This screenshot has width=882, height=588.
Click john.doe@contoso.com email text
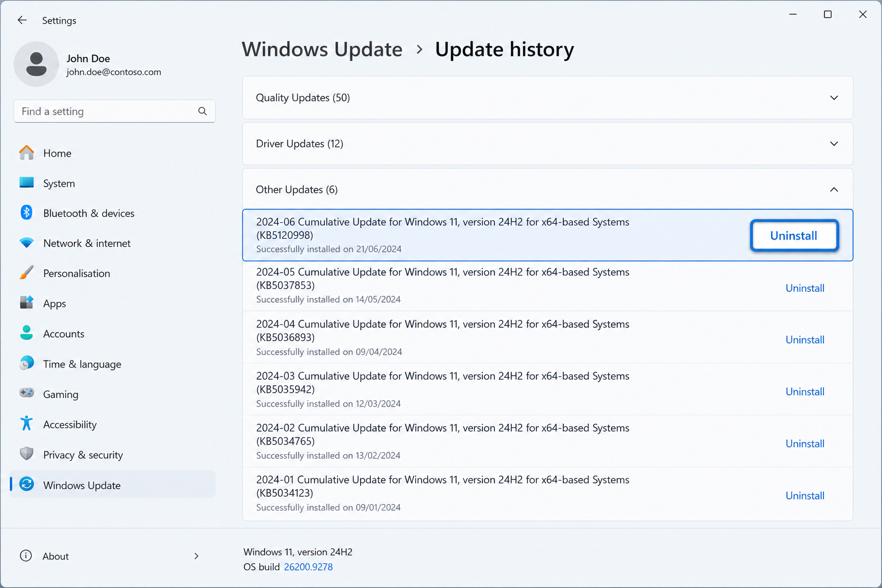(x=114, y=72)
